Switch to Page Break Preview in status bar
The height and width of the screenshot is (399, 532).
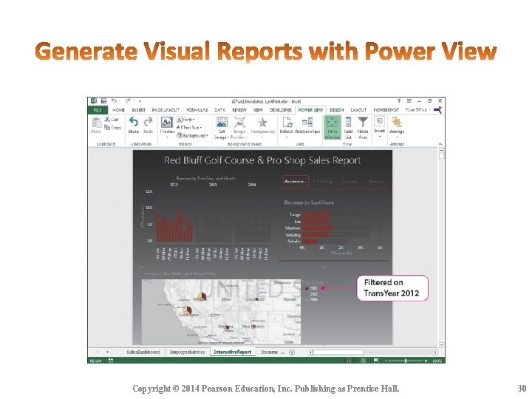376,361
